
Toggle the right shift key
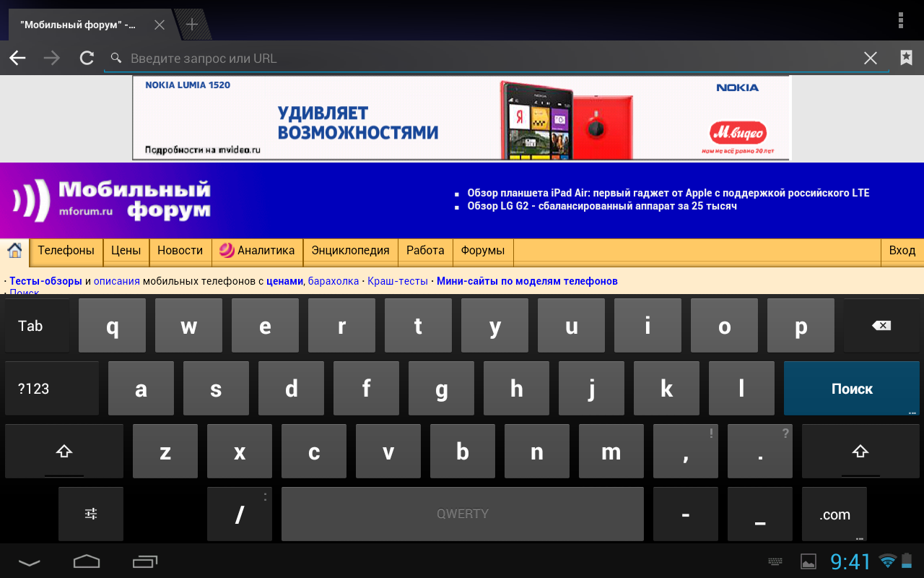[859, 452]
